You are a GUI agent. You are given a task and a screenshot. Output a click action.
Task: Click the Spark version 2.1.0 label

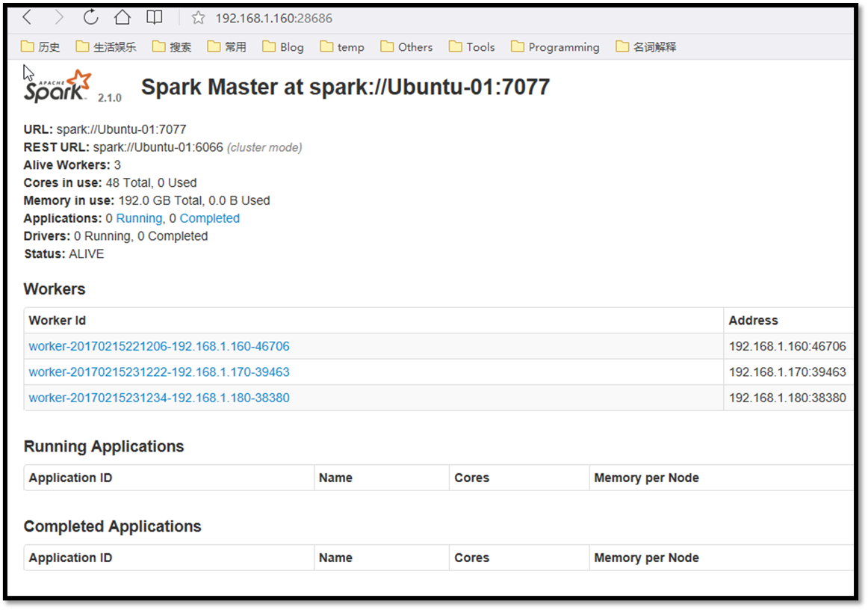110,98
